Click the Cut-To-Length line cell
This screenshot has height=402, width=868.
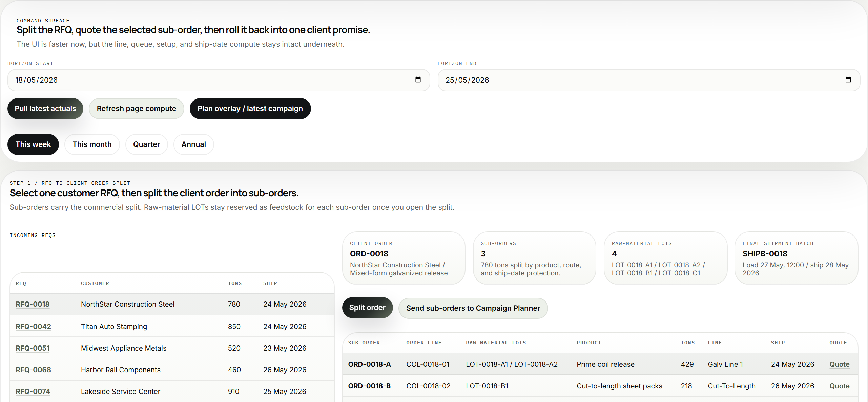tap(731, 386)
